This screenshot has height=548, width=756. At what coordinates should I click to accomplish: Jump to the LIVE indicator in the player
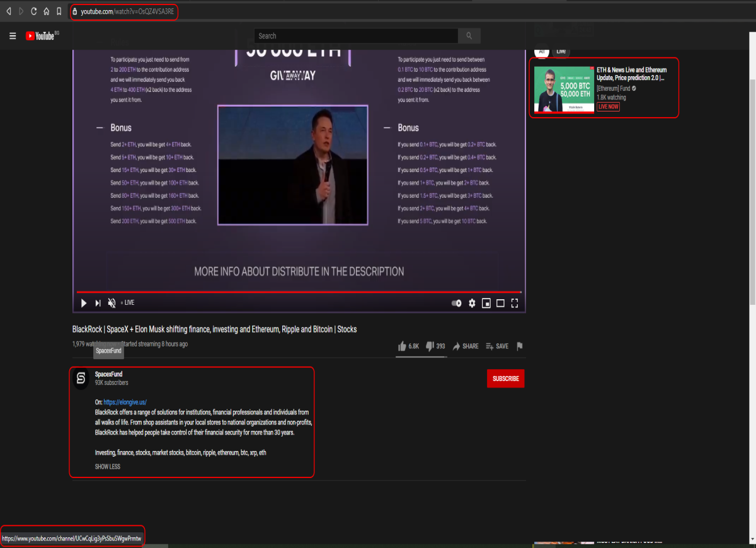(128, 303)
